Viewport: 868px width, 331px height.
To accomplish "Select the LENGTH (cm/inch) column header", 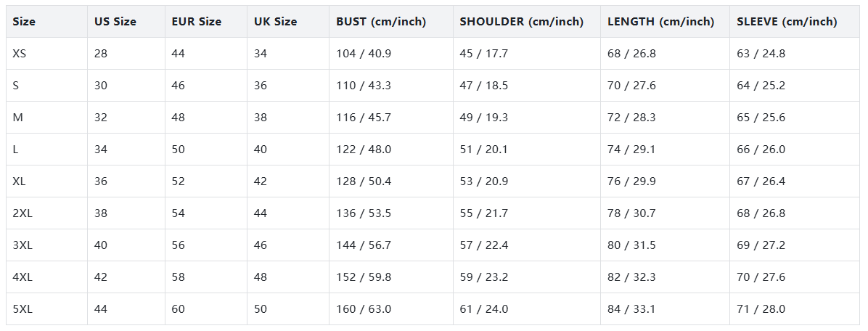I will (x=660, y=22).
